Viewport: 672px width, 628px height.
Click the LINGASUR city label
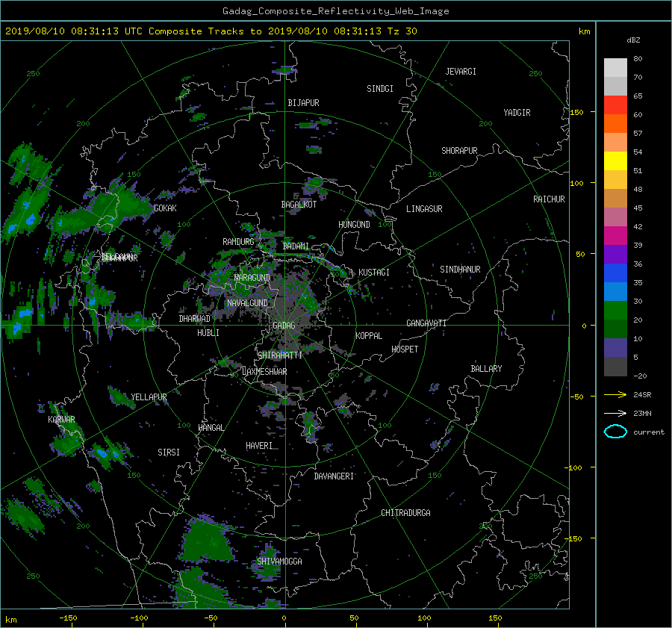click(424, 209)
